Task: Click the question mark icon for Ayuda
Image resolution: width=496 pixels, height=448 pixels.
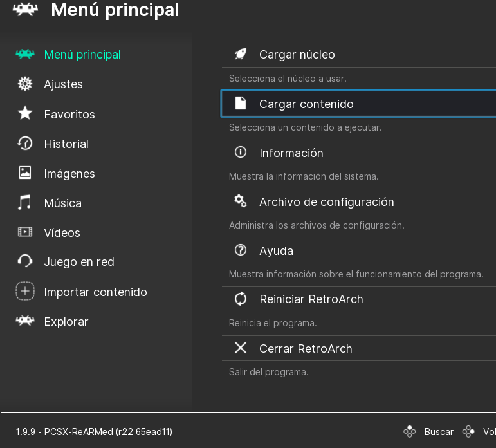Action: (241, 250)
